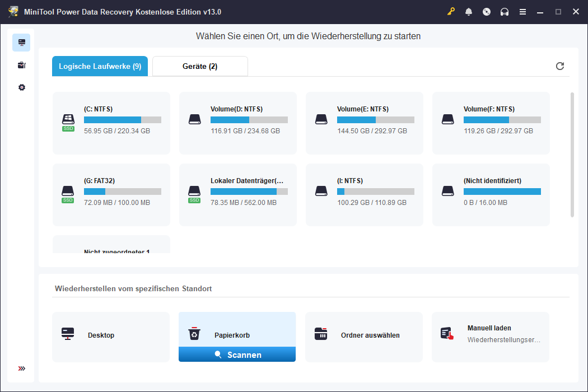Click Wiederherstellen vom spezifischen Standort heading
Screen dimensions: 588x392
[133, 288]
